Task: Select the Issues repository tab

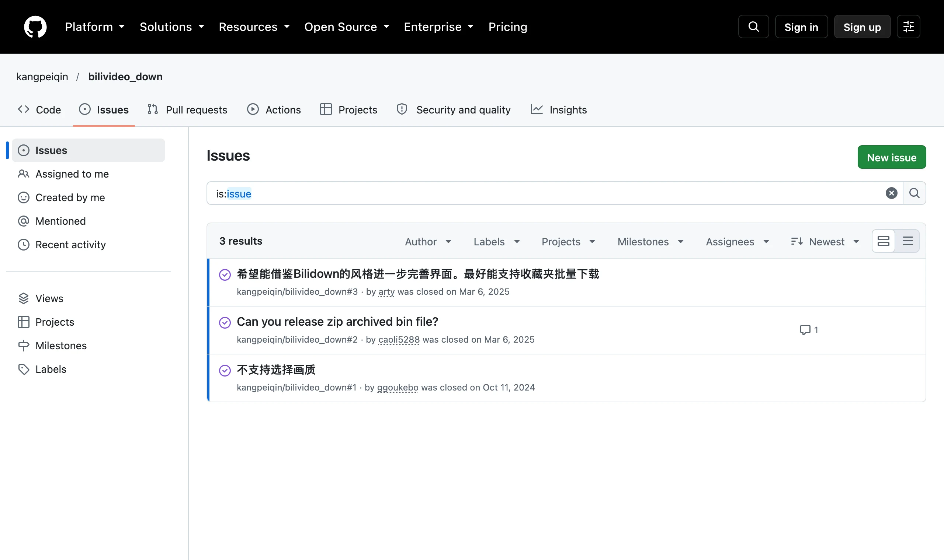Action: [x=104, y=110]
